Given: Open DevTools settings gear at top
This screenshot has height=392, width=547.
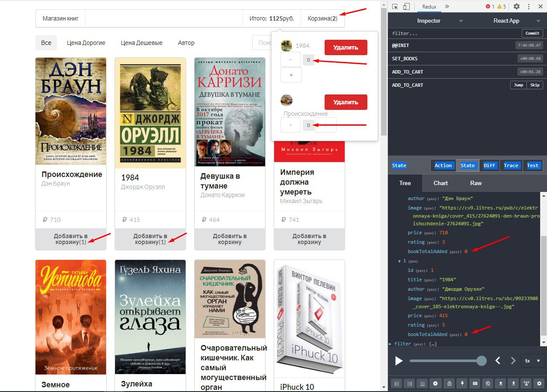Looking at the screenshot, I should coord(516,6).
